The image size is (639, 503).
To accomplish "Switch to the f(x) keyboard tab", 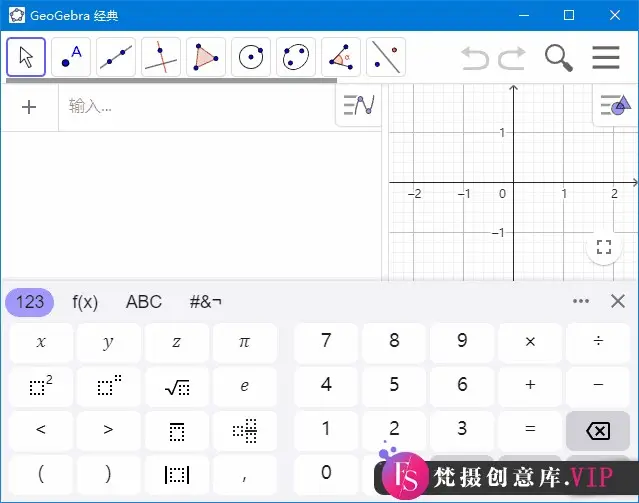I will (x=85, y=302).
